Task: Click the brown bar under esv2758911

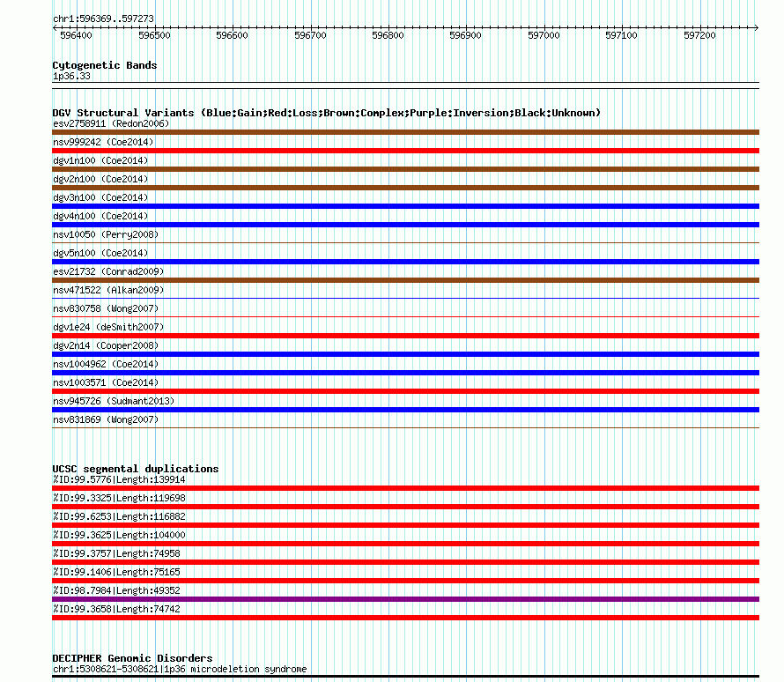Action: pos(405,132)
